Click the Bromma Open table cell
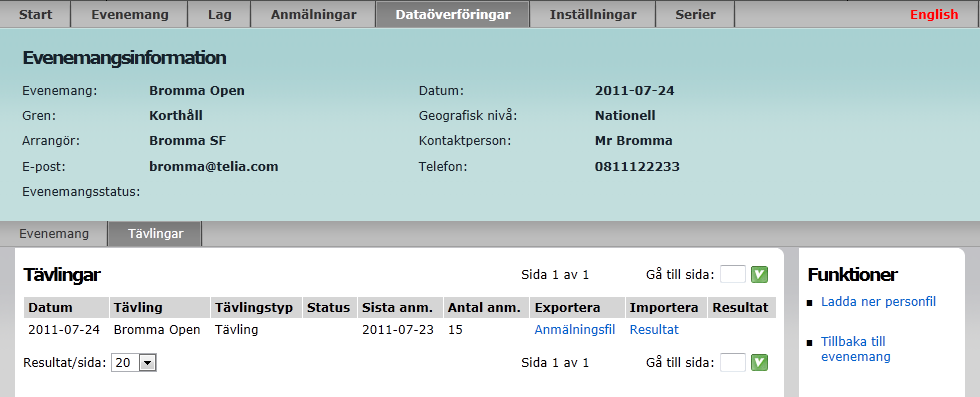This screenshot has height=397, width=980. coord(157,329)
